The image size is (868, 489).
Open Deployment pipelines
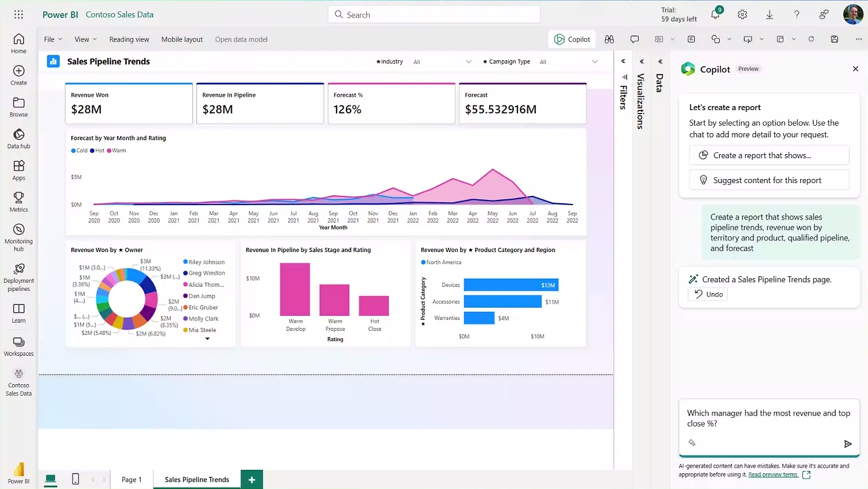[19, 278]
